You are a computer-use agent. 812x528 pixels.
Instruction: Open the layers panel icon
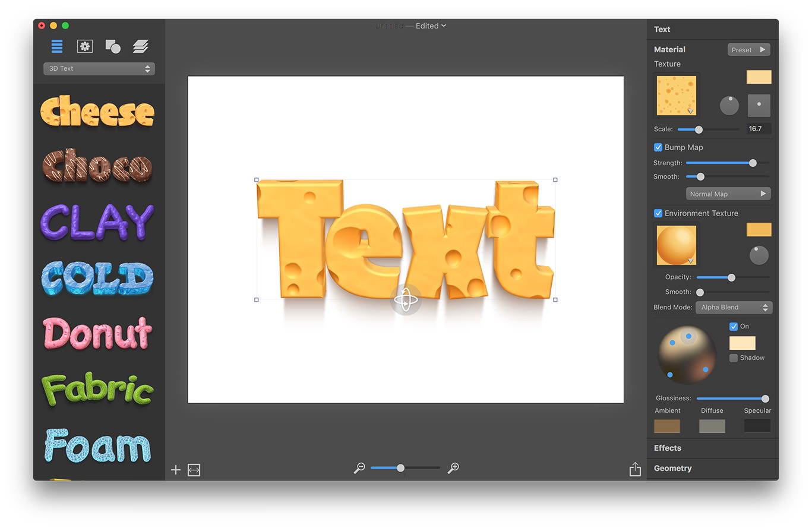point(141,46)
